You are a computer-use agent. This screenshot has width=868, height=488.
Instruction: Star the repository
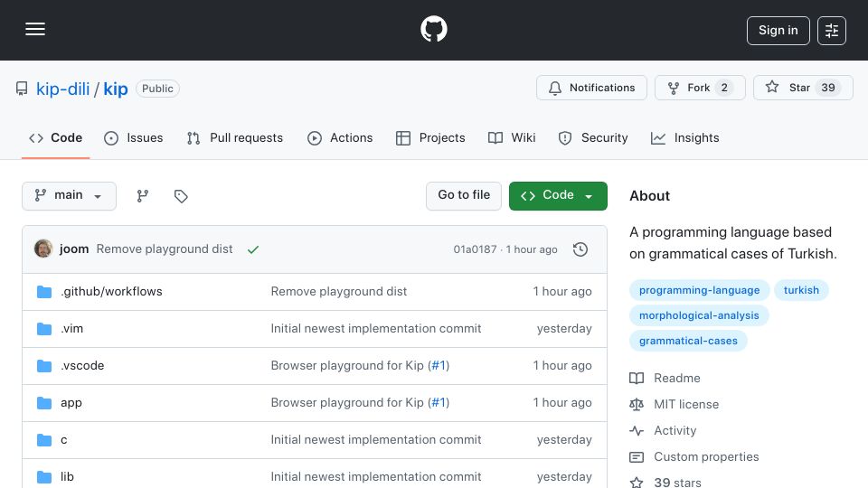(x=803, y=88)
